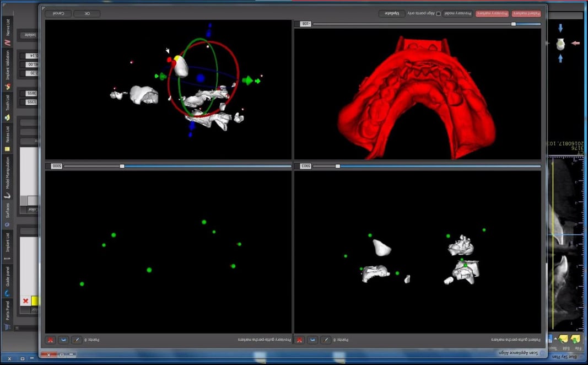
Task: Click the red X delete-markers icon under patient markers
Action: tap(300, 340)
